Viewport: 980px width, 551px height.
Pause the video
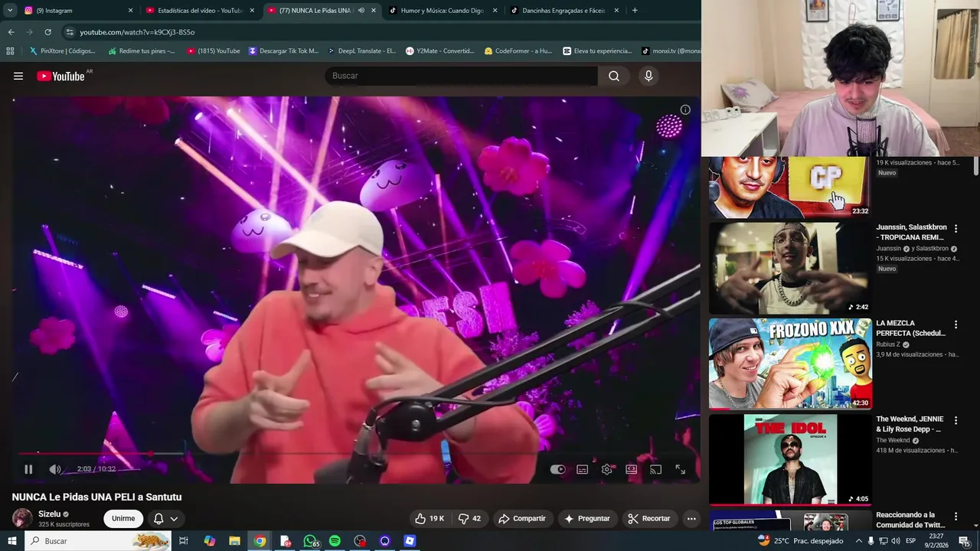(28, 469)
